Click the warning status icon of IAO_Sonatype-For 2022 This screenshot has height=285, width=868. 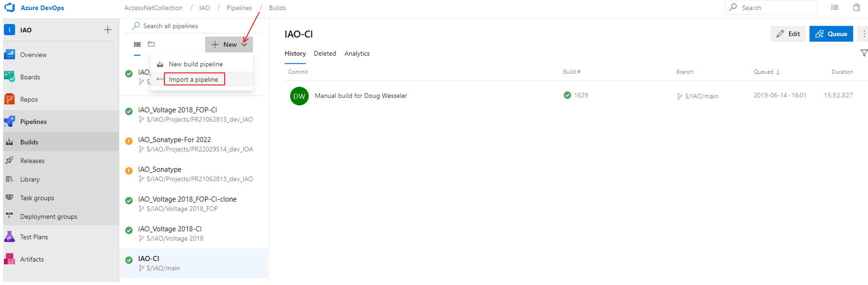click(129, 141)
